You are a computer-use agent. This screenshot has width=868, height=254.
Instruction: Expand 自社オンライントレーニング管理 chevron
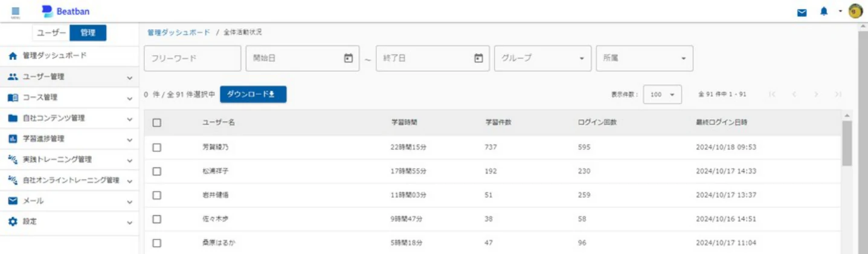129,181
